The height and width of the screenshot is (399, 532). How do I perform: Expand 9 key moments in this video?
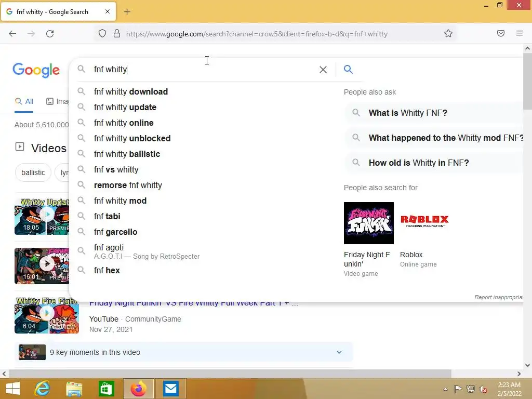pyautogui.click(x=184, y=352)
